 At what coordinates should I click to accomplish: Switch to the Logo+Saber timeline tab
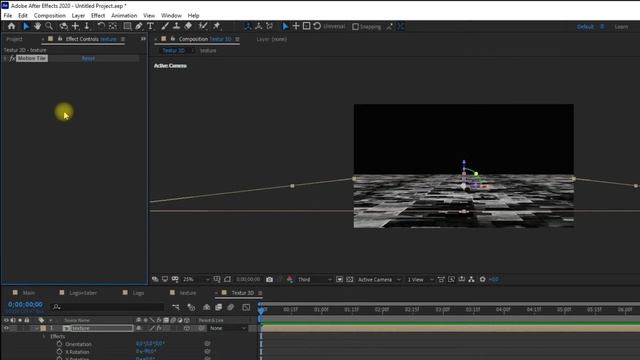pyautogui.click(x=83, y=293)
